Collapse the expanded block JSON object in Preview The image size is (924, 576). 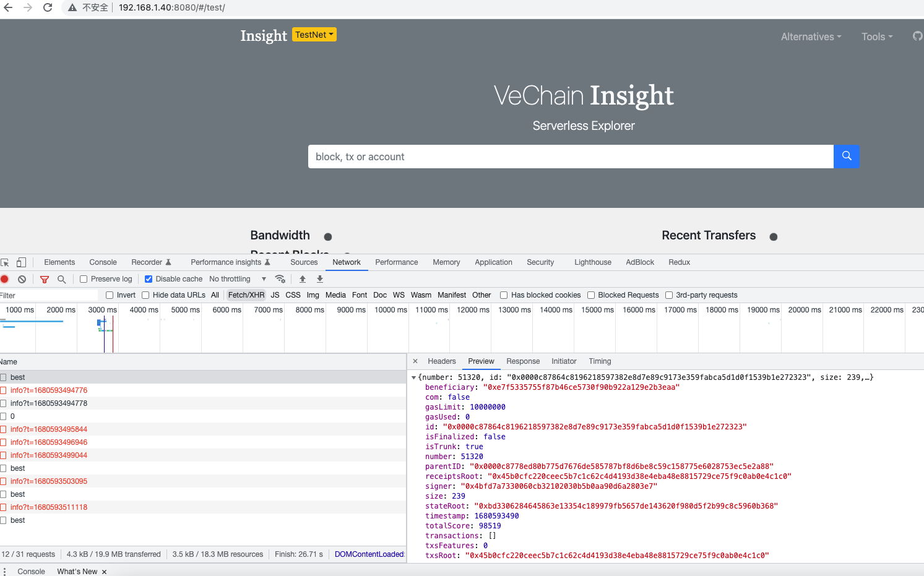413,377
